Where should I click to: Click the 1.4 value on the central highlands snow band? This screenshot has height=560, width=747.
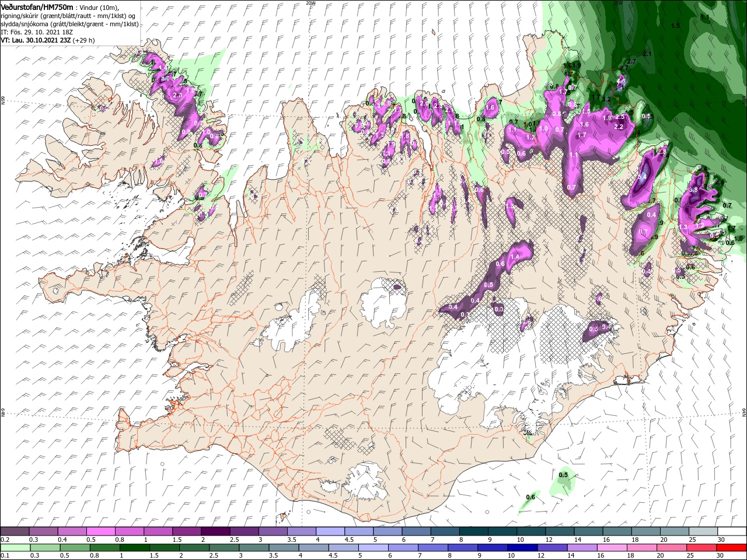point(515,257)
